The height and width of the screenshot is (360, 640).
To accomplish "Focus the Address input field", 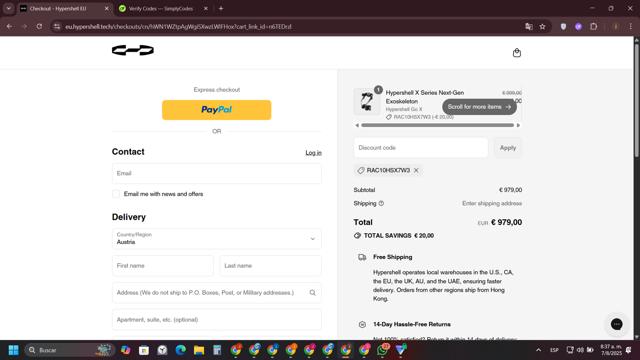I will [x=217, y=293].
